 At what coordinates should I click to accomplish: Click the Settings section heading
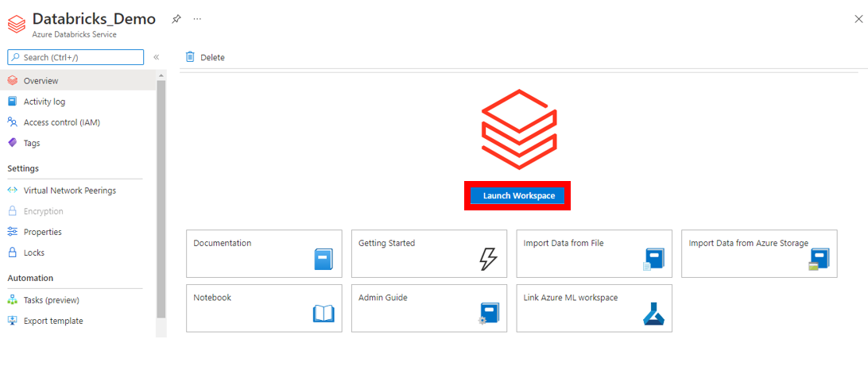[23, 168]
